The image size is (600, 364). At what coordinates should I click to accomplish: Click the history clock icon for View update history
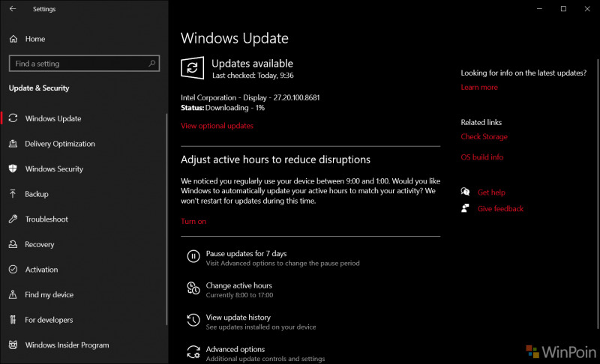[193, 320]
